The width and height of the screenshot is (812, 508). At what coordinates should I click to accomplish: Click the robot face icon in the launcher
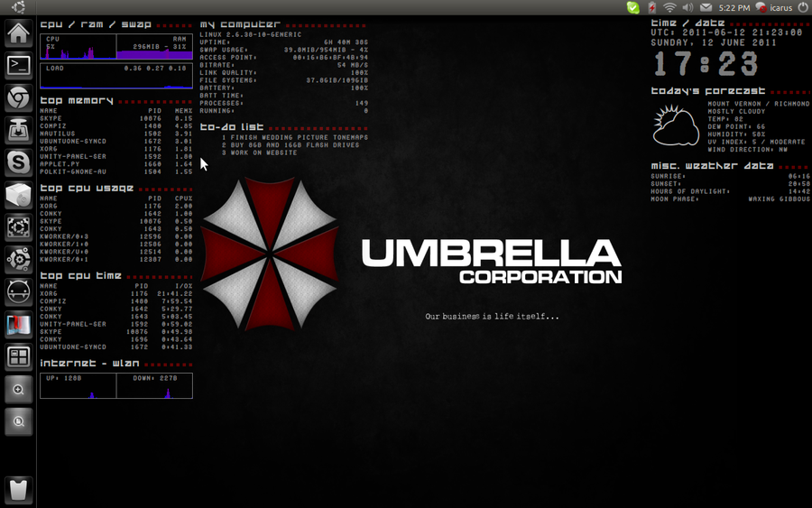pyautogui.click(x=18, y=292)
